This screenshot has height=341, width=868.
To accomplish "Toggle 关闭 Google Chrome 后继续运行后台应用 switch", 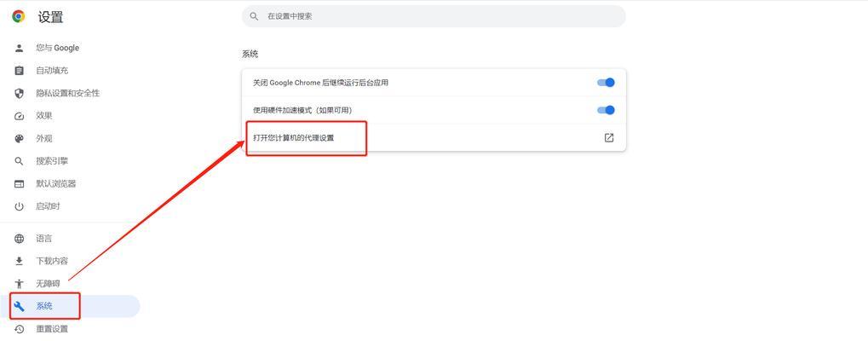I will click(606, 83).
